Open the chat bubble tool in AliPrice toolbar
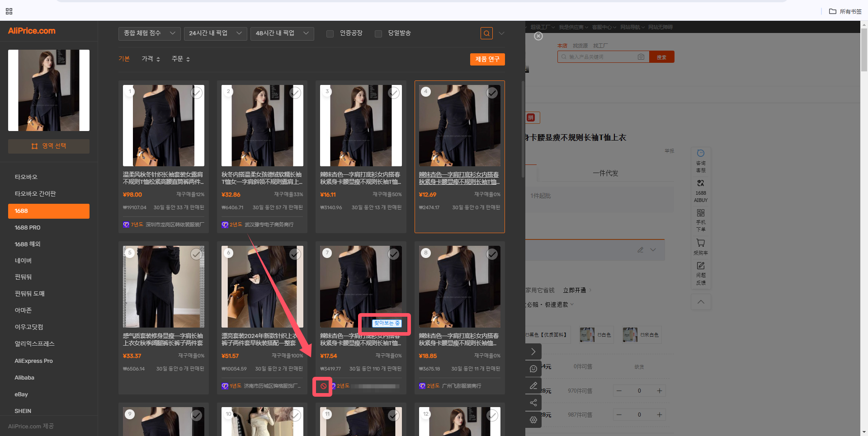The width and height of the screenshot is (868, 436). click(x=533, y=369)
